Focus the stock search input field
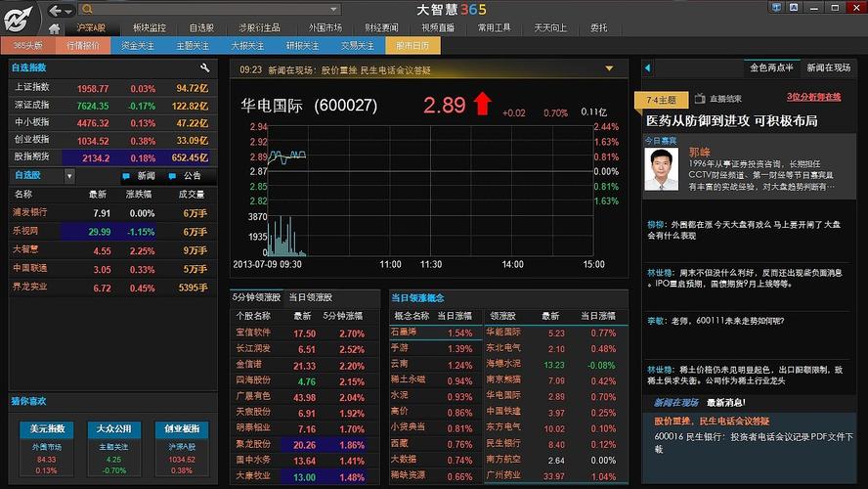The height and width of the screenshot is (489, 868). coord(211,9)
